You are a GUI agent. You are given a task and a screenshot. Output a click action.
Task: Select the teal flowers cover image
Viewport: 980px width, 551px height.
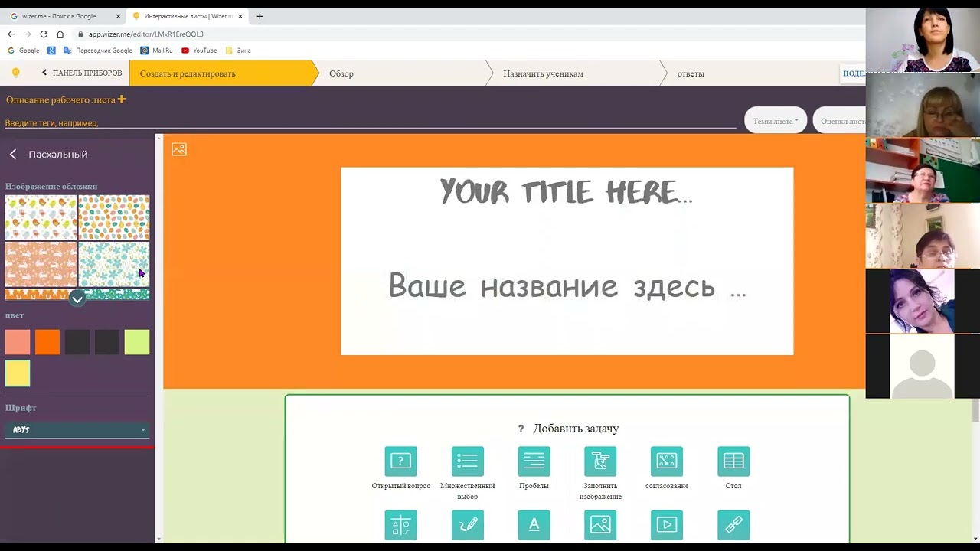point(114,265)
